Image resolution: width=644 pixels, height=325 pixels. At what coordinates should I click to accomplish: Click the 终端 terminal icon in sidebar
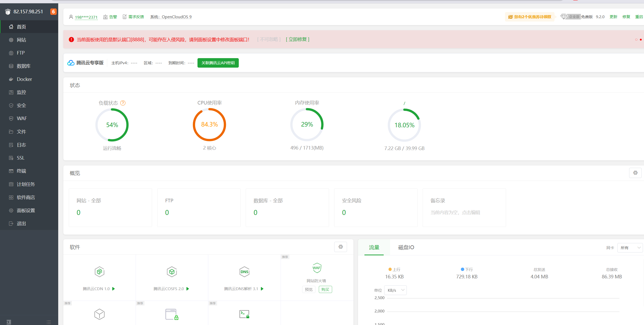(x=11, y=171)
